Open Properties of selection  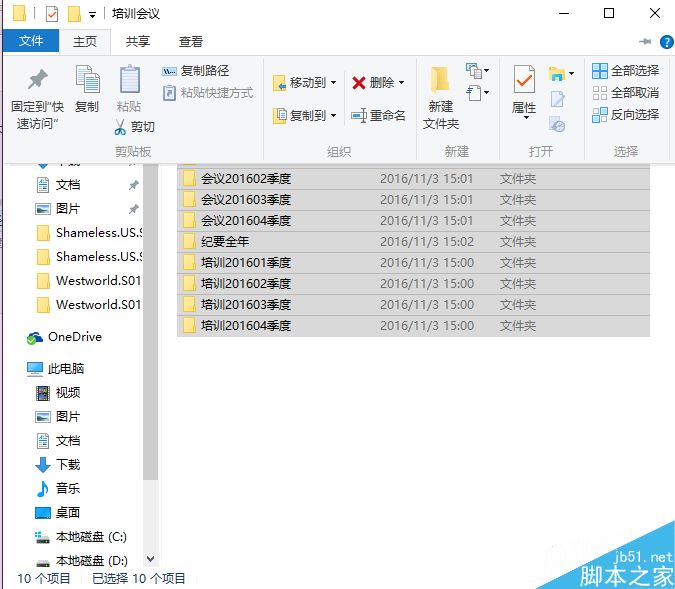524,89
